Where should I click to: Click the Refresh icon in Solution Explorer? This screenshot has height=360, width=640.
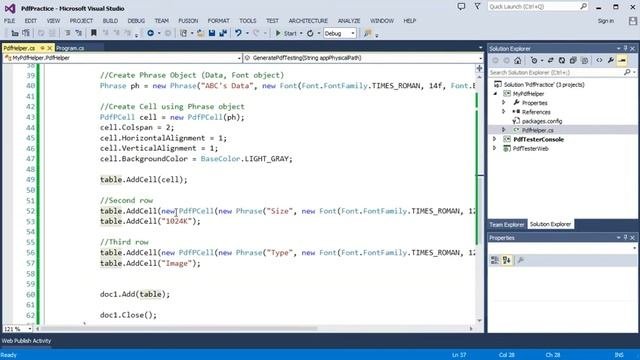(562, 60)
